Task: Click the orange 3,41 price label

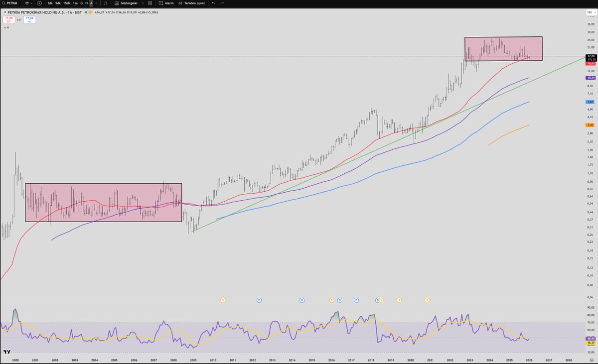Action: point(591,125)
